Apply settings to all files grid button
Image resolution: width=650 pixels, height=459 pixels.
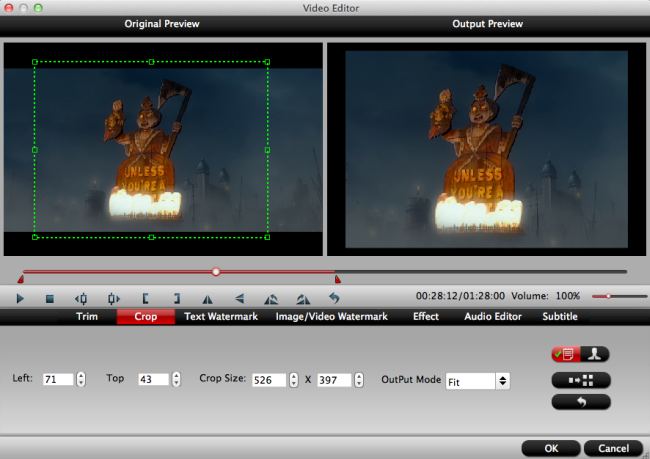click(581, 380)
